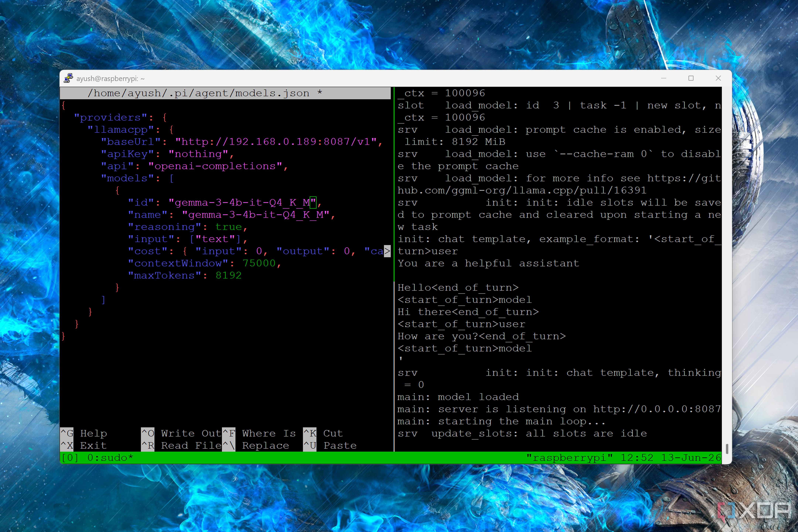798x532 pixels.
Task: Click the "llamacpp" key line
Action: pyautogui.click(x=131, y=130)
